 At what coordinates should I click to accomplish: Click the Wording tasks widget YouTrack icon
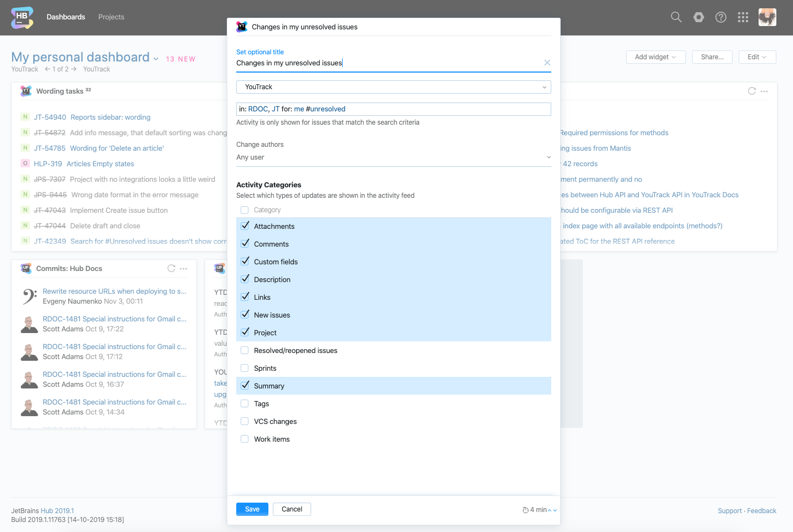[26, 91]
